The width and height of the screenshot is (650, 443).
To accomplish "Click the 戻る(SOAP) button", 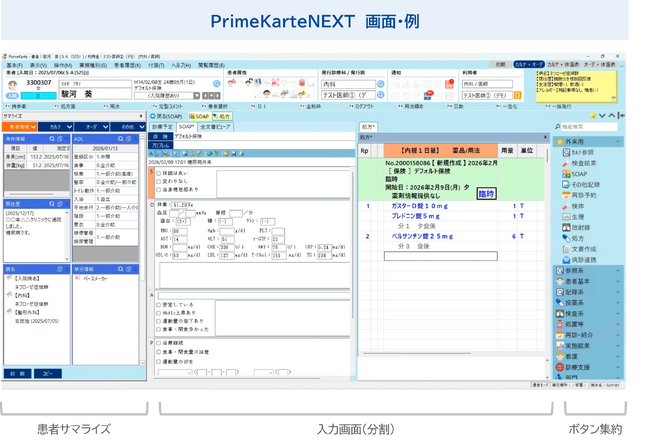I will [x=166, y=116].
